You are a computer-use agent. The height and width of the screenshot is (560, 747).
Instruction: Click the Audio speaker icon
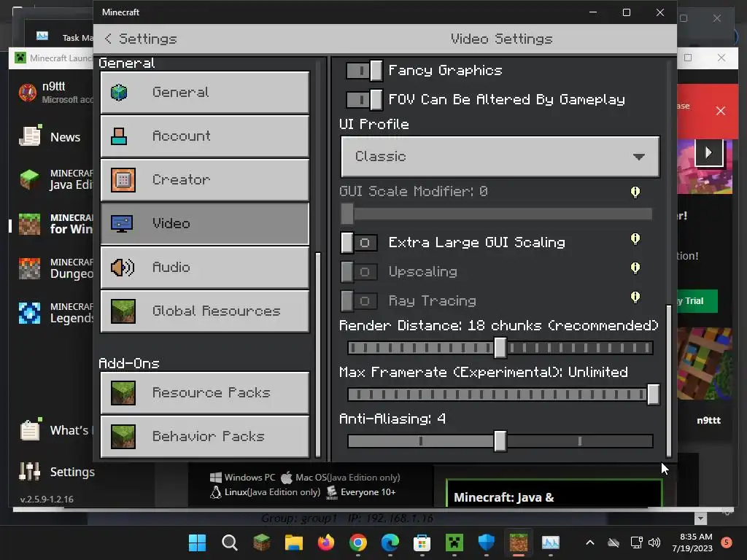pyautogui.click(x=123, y=268)
